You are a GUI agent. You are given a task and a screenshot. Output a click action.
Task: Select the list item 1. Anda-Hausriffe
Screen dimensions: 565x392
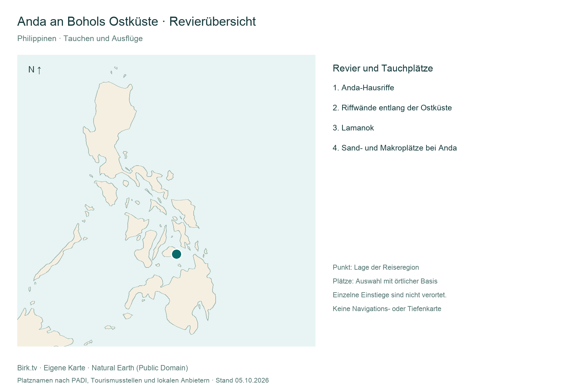363,88
